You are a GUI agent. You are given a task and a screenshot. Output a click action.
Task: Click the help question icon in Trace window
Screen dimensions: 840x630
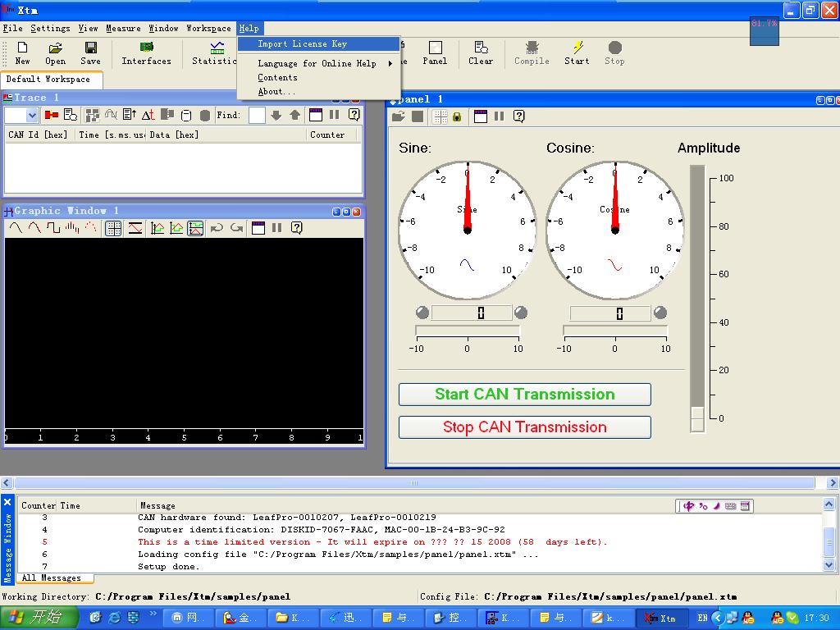click(354, 115)
